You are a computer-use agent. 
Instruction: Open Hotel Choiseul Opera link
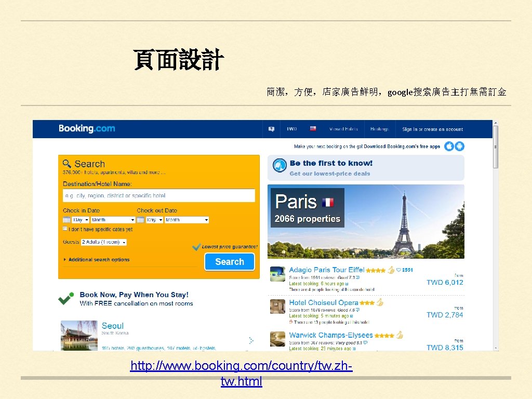(324, 303)
